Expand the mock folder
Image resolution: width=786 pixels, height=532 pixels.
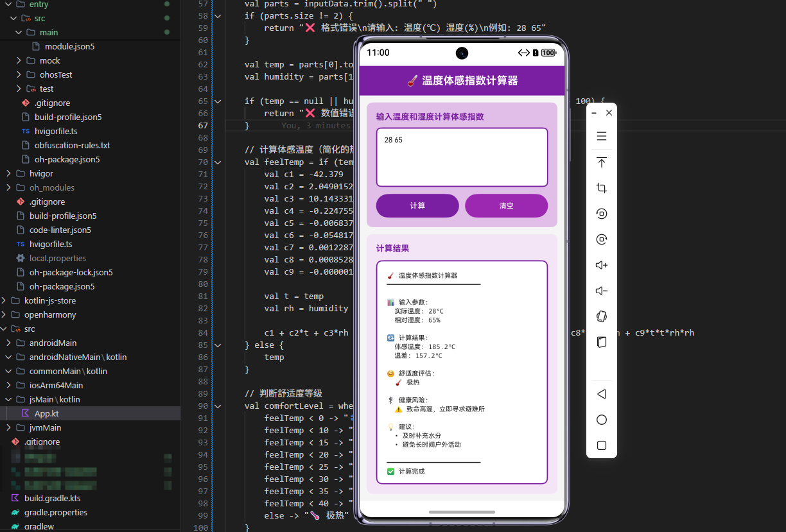pyautogui.click(x=19, y=60)
